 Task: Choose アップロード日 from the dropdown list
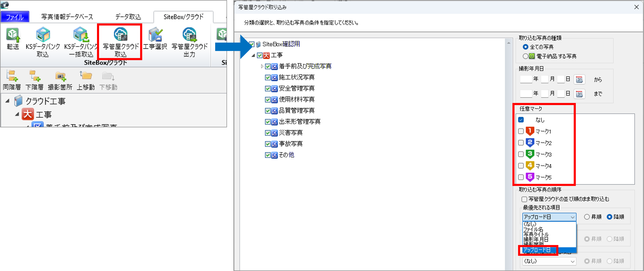[537, 250]
